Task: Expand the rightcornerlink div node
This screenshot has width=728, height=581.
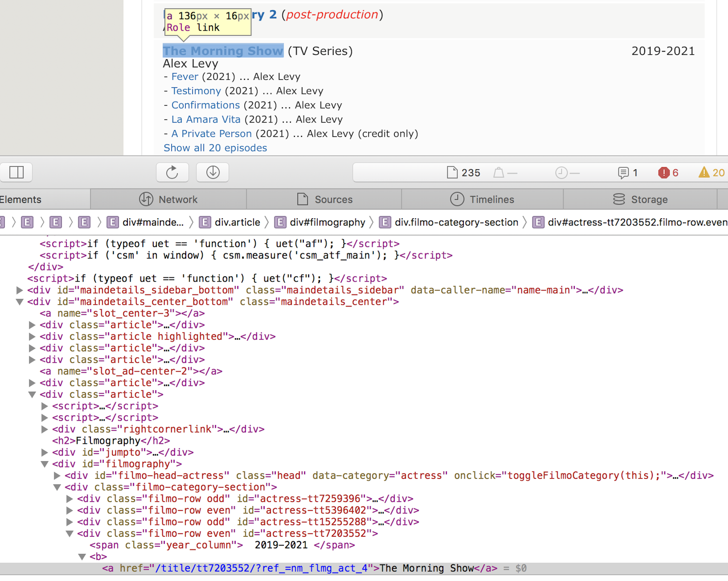Action: (x=45, y=430)
